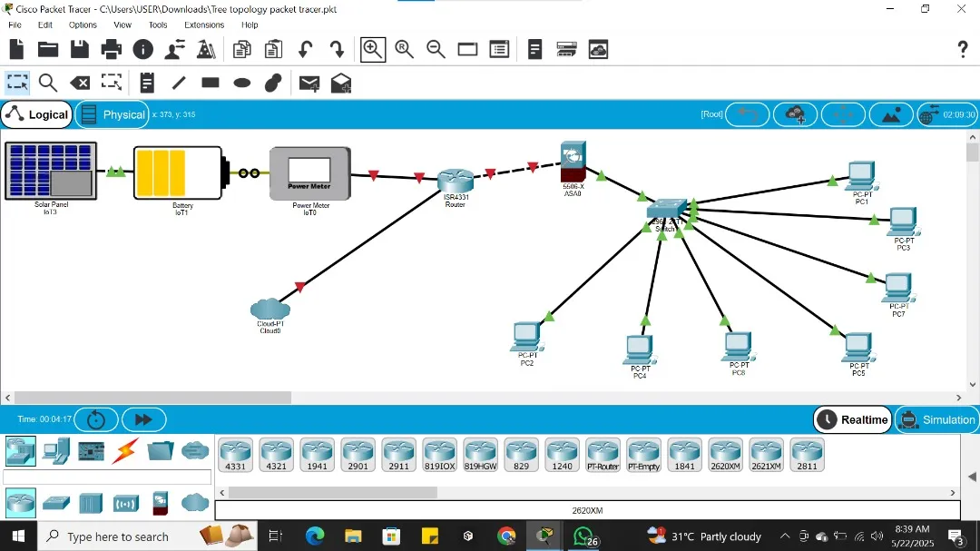Image resolution: width=980 pixels, height=551 pixels.
Task: Paste using the Paste icon
Action: click(273, 49)
